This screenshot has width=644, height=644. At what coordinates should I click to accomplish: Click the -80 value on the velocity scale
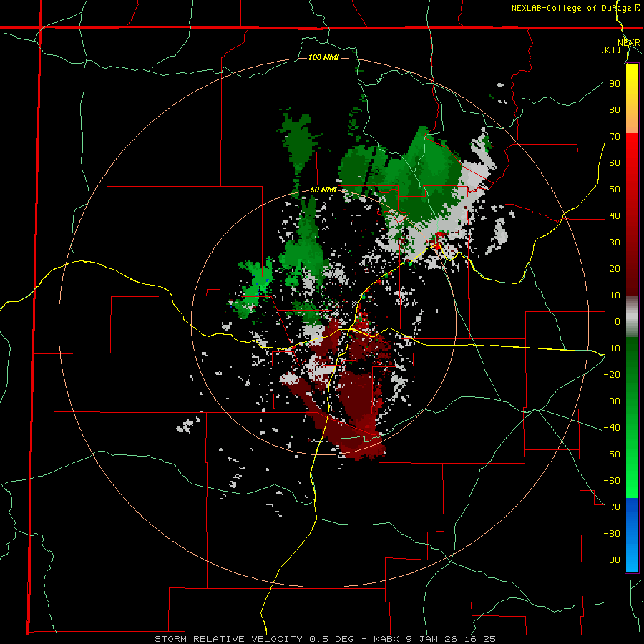[x=612, y=534]
